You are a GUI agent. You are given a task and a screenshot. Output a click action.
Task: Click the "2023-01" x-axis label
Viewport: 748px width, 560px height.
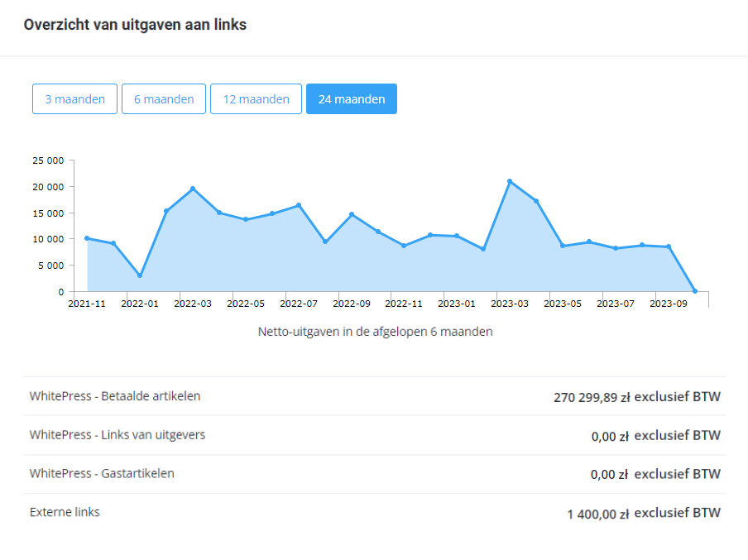457,304
